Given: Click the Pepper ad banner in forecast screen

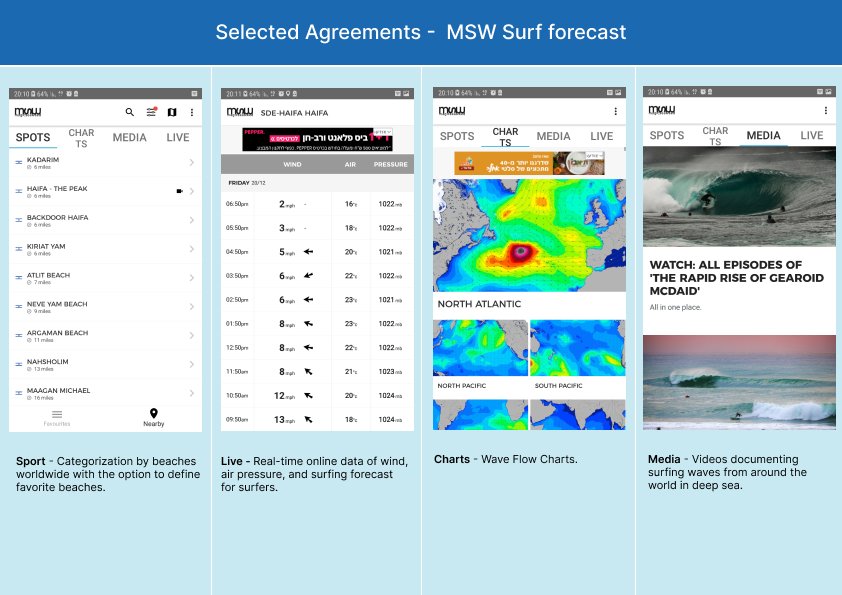Looking at the screenshot, I should click(x=317, y=140).
